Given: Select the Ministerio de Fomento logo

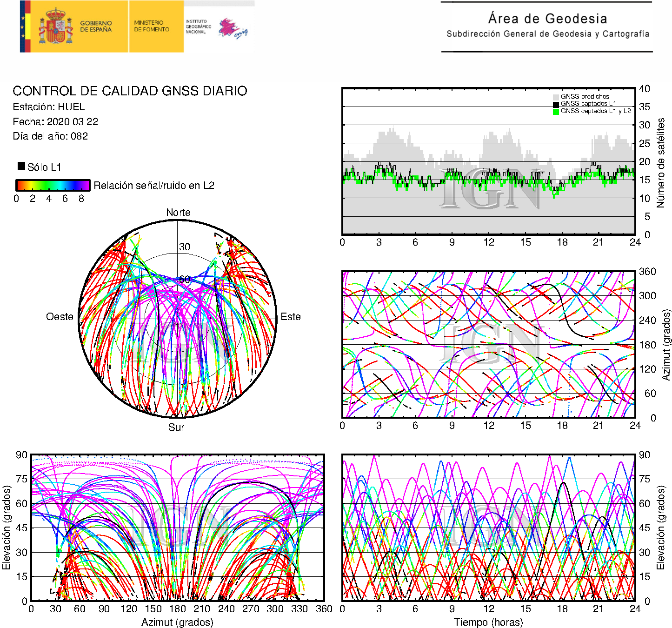Looking at the screenshot, I should (152, 26).
